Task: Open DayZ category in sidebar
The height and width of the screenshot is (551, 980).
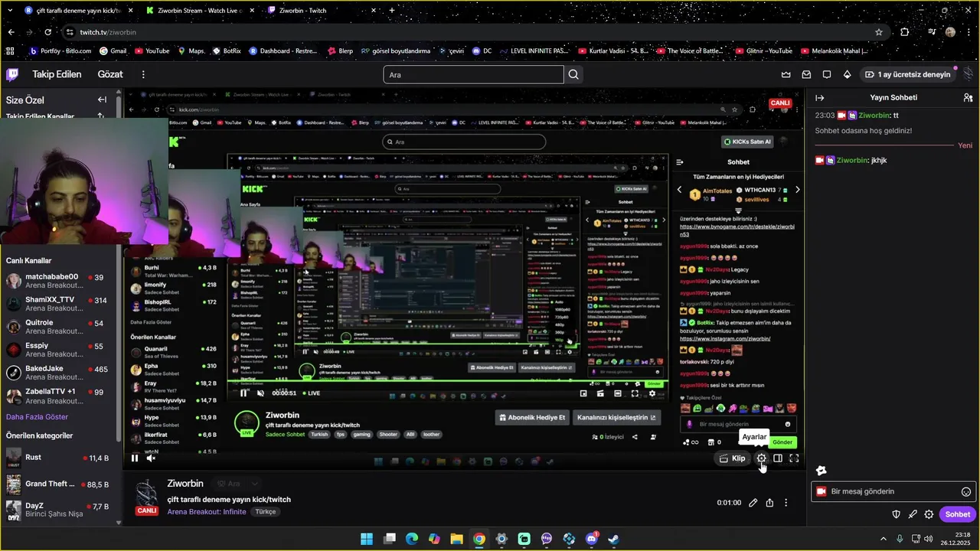Action: (x=58, y=510)
